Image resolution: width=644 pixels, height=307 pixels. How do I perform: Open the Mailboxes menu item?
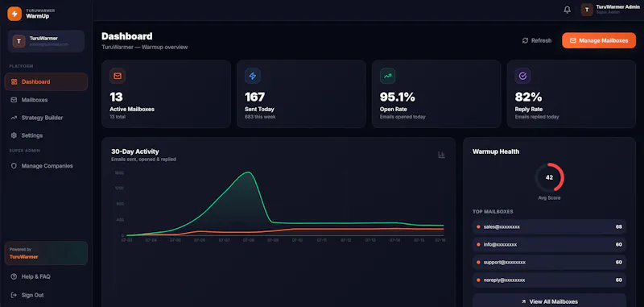(46, 100)
